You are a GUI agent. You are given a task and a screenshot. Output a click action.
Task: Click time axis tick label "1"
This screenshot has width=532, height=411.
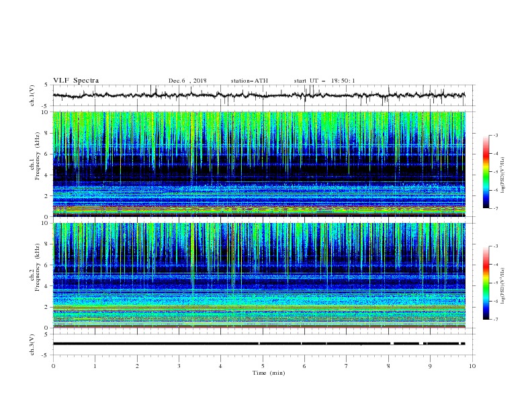pos(95,366)
